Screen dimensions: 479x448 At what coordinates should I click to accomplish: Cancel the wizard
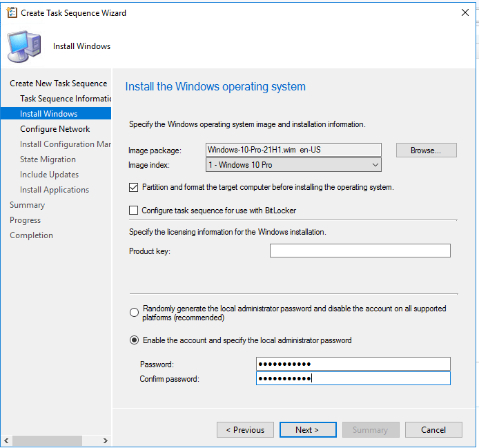(433, 429)
